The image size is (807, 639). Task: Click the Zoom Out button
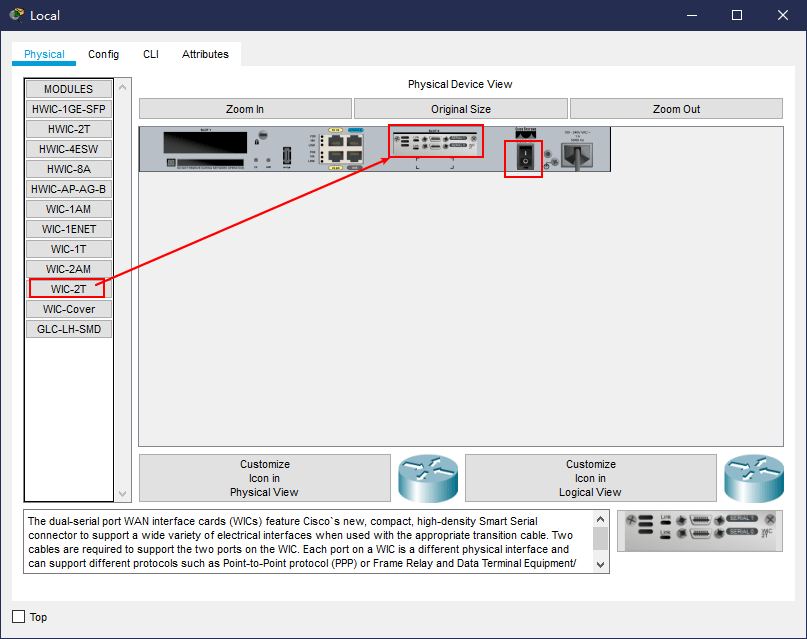[676, 109]
